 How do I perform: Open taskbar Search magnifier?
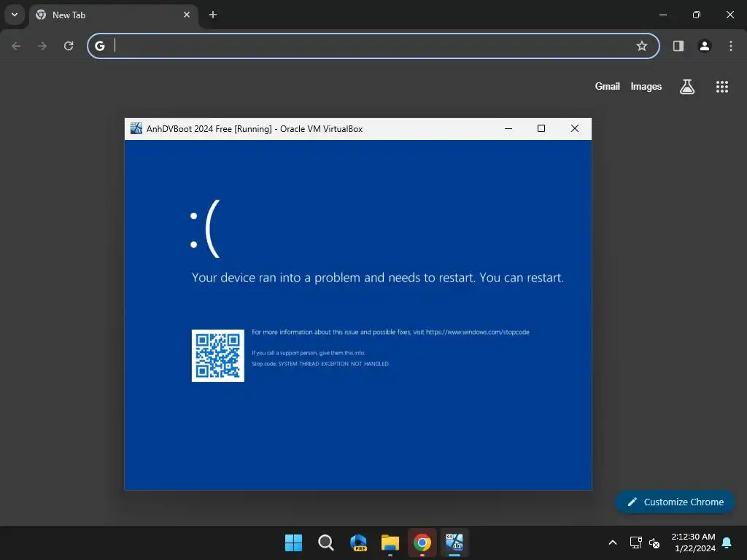pyautogui.click(x=326, y=542)
